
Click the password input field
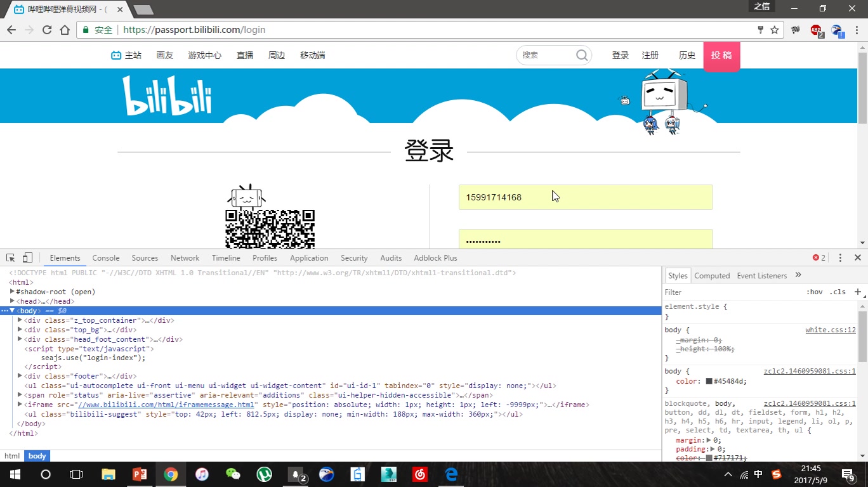[x=586, y=239]
